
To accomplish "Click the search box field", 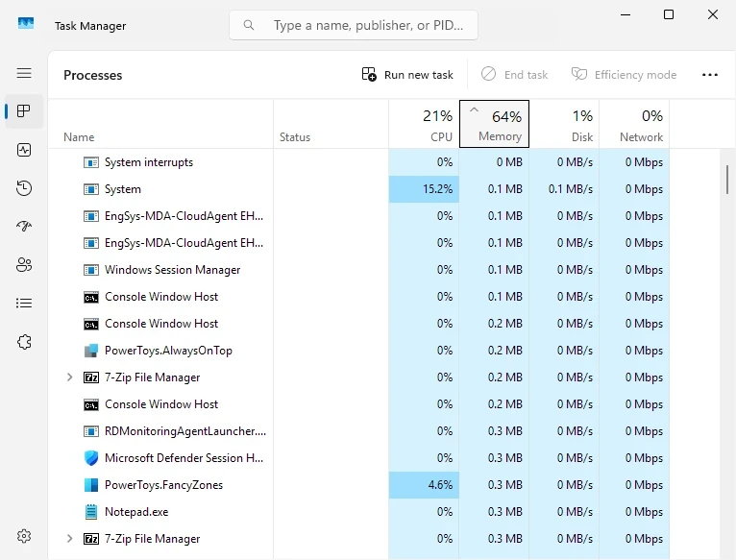I will click(354, 25).
